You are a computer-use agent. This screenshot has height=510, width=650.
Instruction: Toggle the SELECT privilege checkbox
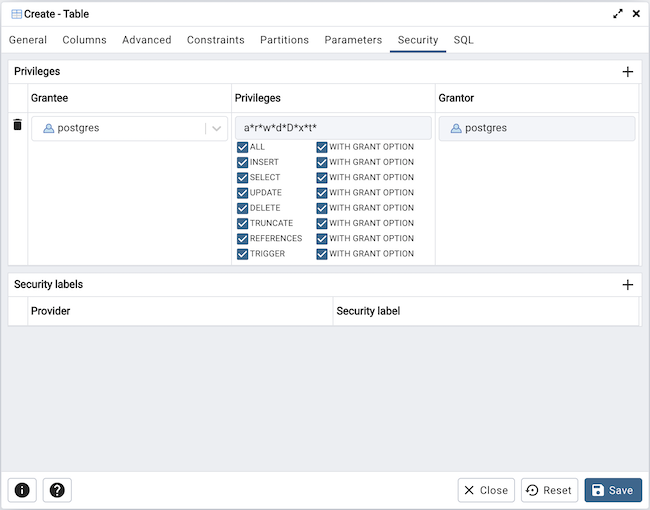pos(243,178)
